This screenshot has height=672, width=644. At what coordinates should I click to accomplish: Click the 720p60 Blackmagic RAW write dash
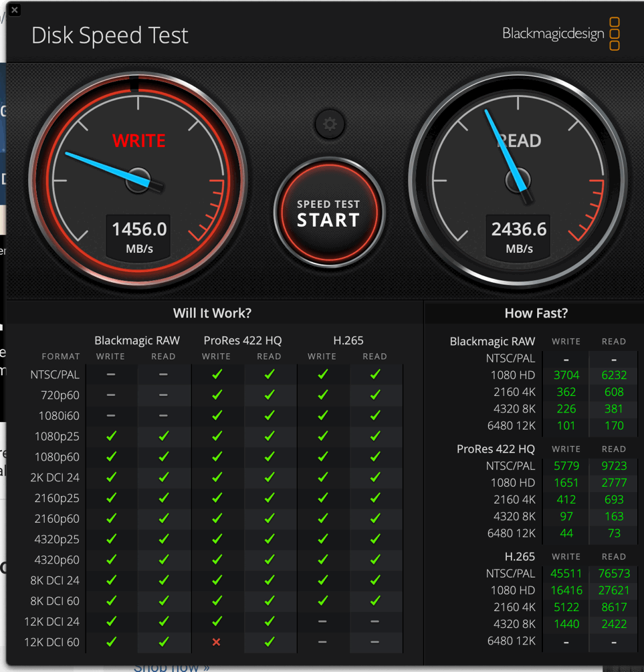111,395
